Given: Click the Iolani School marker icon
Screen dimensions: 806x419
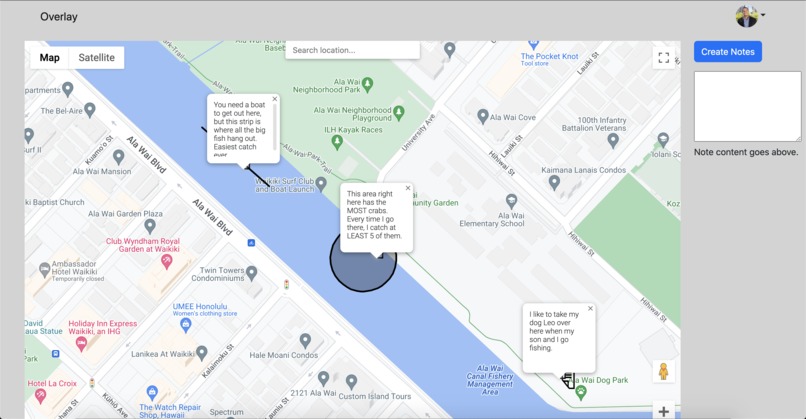Looking at the screenshot, I should (663, 139).
